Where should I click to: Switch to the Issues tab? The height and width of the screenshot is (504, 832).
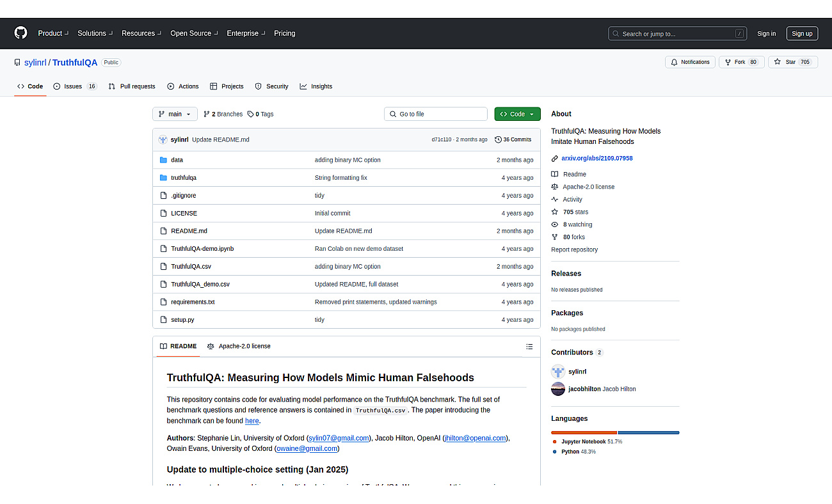[x=76, y=86]
